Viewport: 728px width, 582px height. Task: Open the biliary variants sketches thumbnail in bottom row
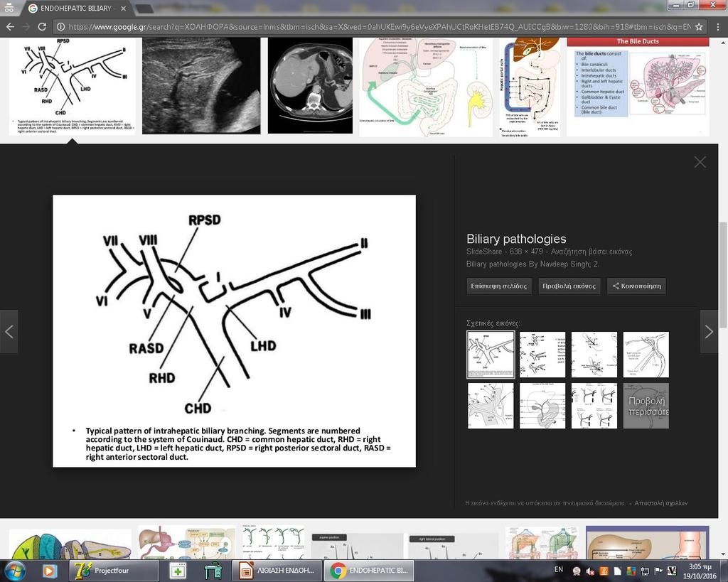[274, 542]
